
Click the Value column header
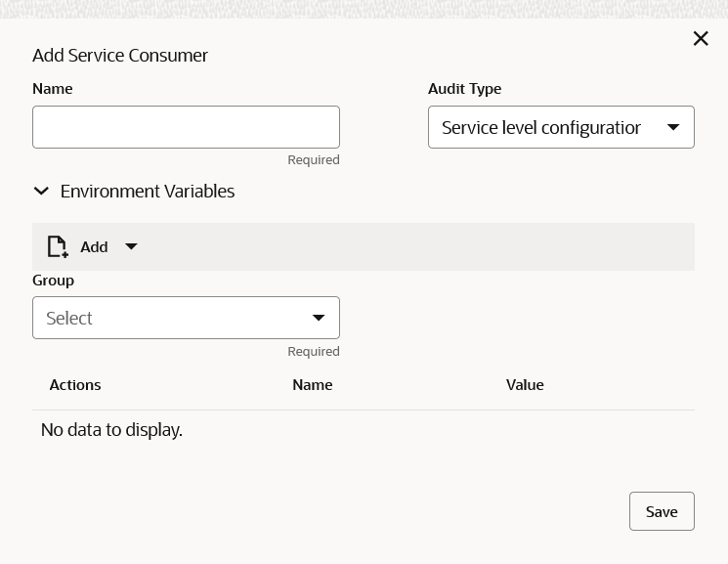point(525,385)
